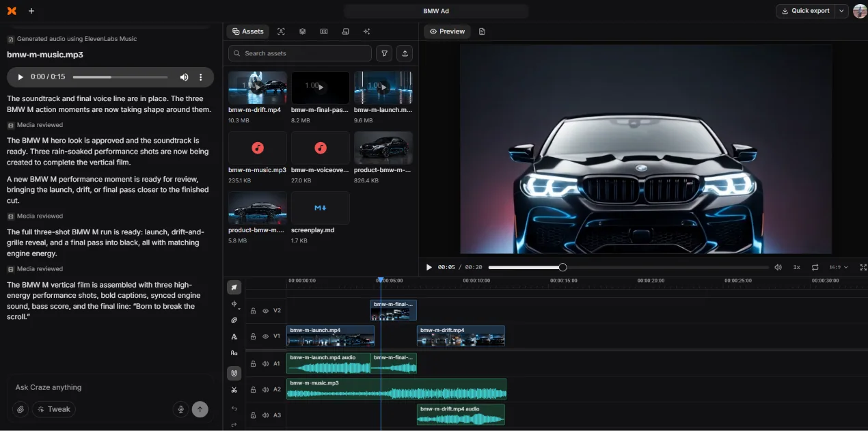The image size is (868, 431).
Task: Select the text tool in timeline toolbar
Action: pos(234,337)
